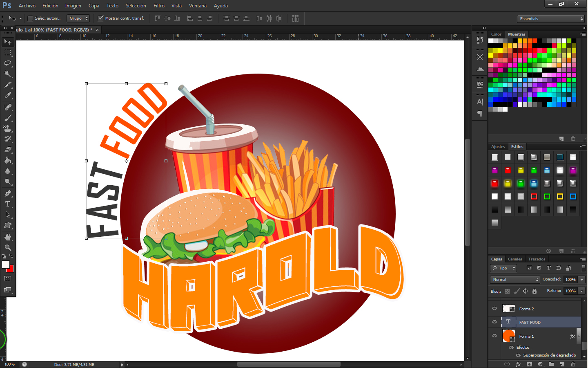
Task: Open the Opacidad slider arrow
Action: [x=582, y=280]
